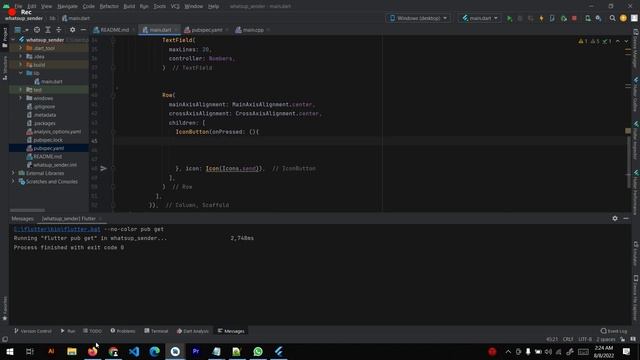Expand the .idea folder
Viewport: 640px width, 360px height.
click(x=21, y=56)
